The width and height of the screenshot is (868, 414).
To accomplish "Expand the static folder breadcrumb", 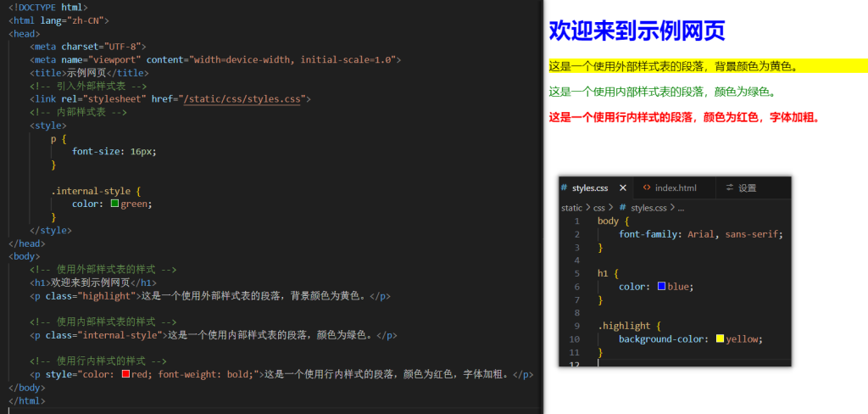I will coord(571,207).
